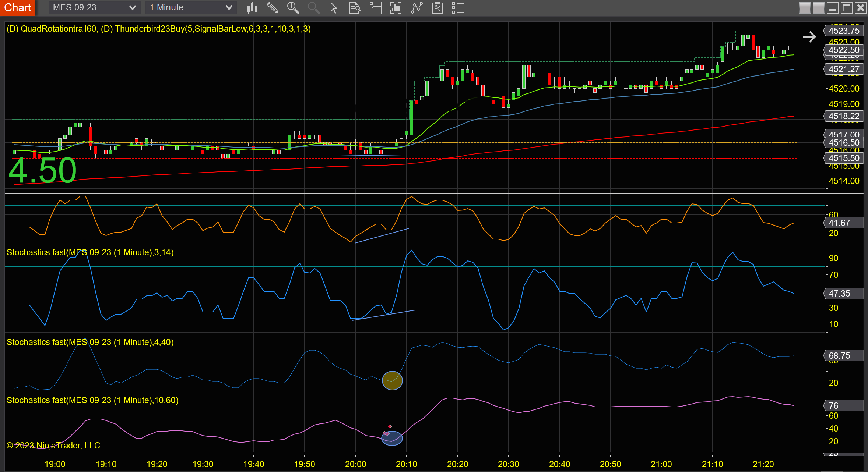Viewport: 868px width, 472px height.
Task: Click the second gray link button in title bar
Action: click(818, 8)
